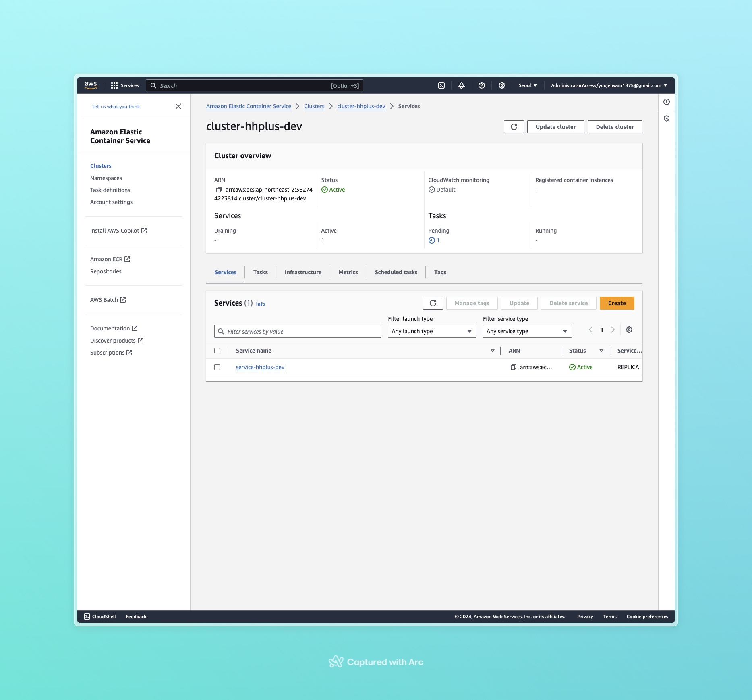Viewport: 752px width, 700px height.
Task: Open Account settings in the sidebar
Action: pos(111,202)
